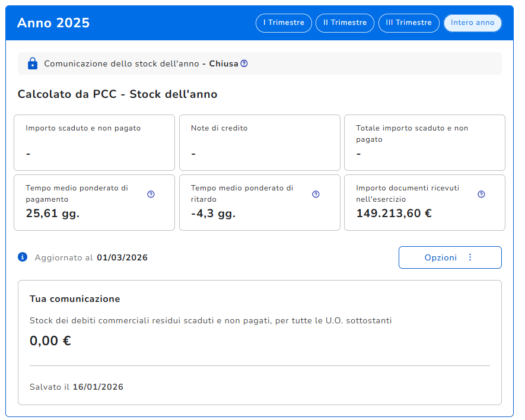Click the Stock dei debiti commerciali description
Viewport: 525px width, 420px height.
pos(211,321)
